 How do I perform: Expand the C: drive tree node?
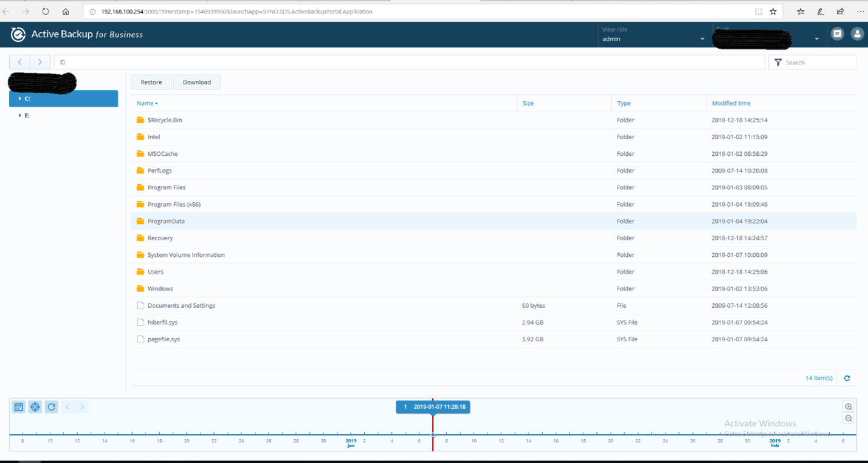tap(20, 99)
